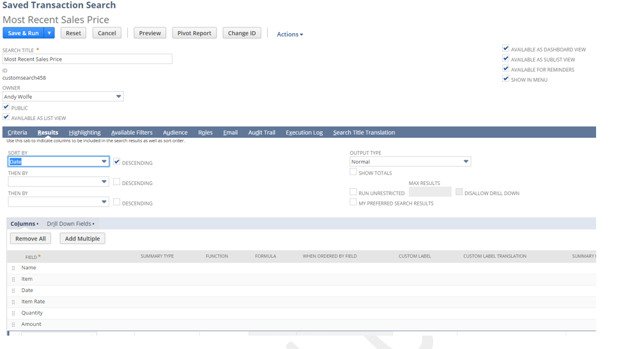Enable the Show Totals checkbox

353,172
